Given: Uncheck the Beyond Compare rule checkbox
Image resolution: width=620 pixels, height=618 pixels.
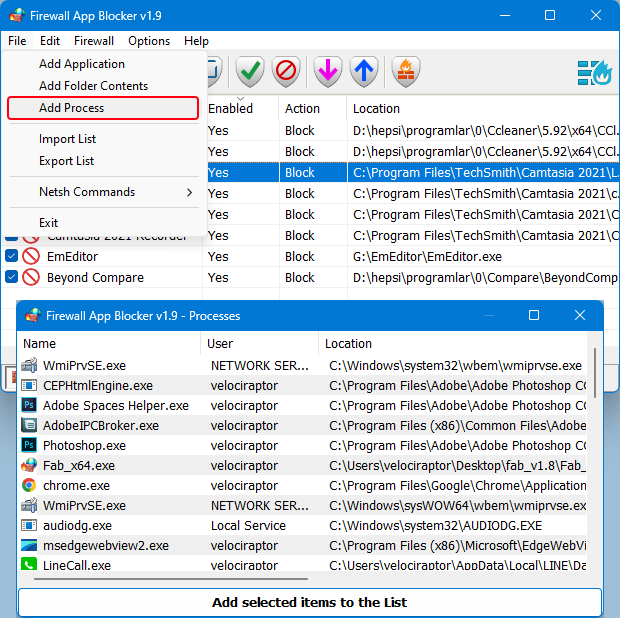Looking at the screenshot, I should tap(11, 278).
